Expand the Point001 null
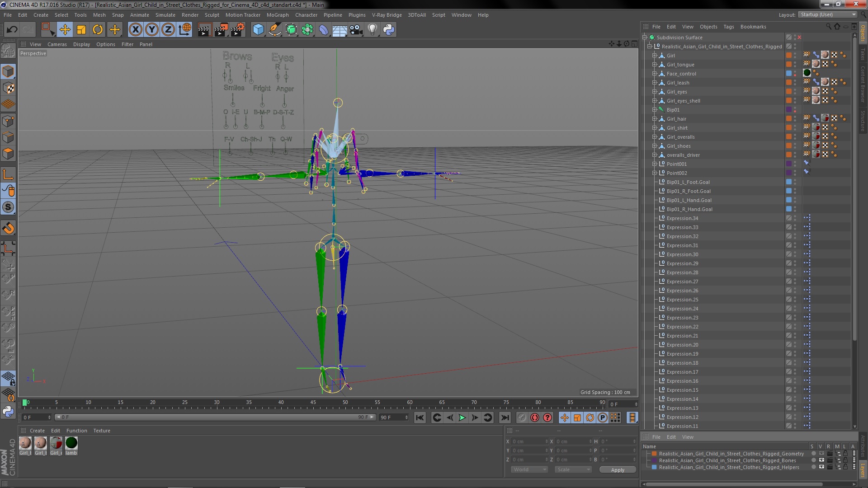This screenshot has width=868, height=488. (x=654, y=164)
